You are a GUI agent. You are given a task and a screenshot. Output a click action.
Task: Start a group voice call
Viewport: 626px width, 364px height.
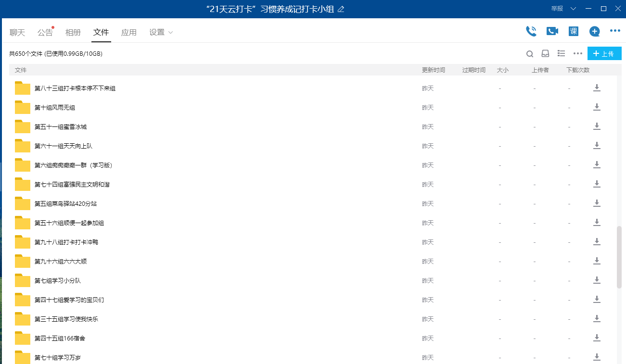[531, 31]
